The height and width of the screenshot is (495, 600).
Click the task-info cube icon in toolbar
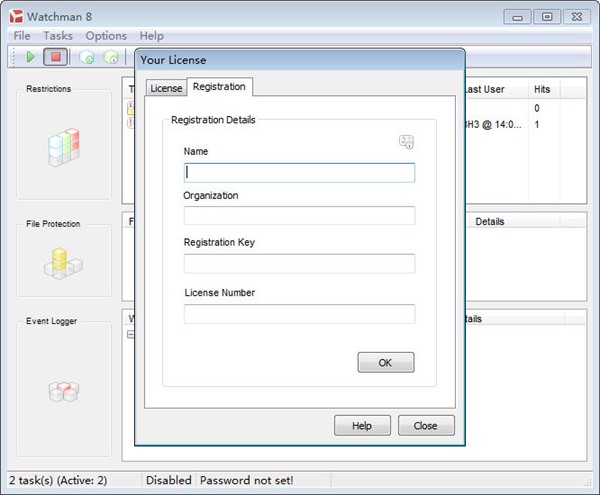[x=111, y=57]
